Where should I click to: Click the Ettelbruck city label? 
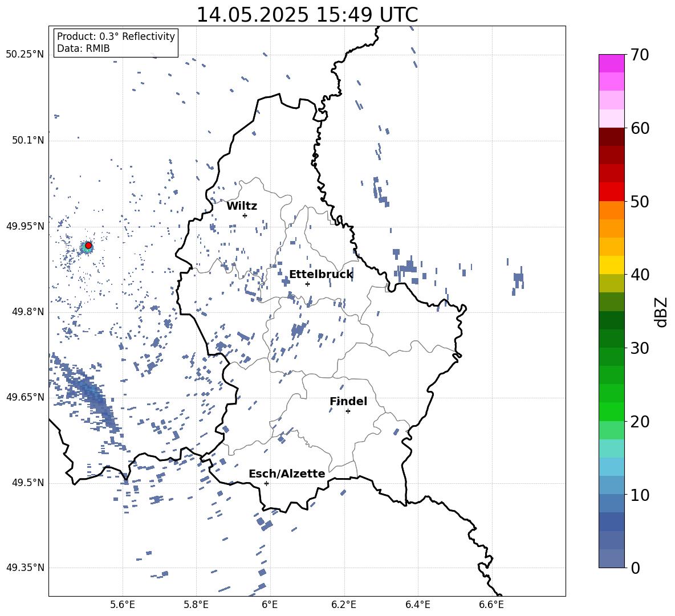[321, 275]
